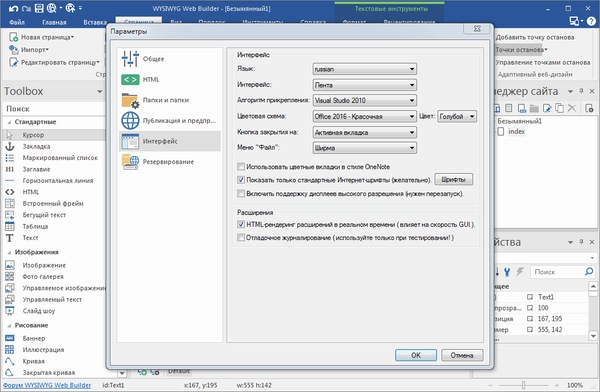Choose the Слайд шоу tool
This screenshot has width=600, height=392.
click(54, 311)
